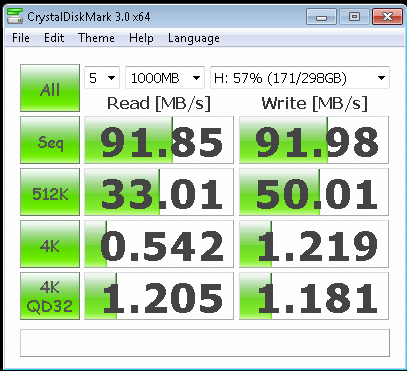Open the Edit menu

click(54, 38)
